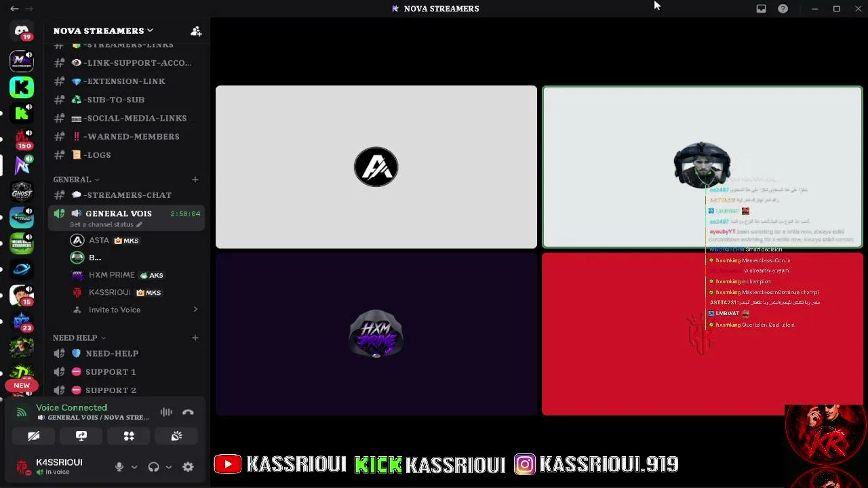868x488 pixels.
Task: Open the blue planet server icon
Action: [x=22, y=269]
